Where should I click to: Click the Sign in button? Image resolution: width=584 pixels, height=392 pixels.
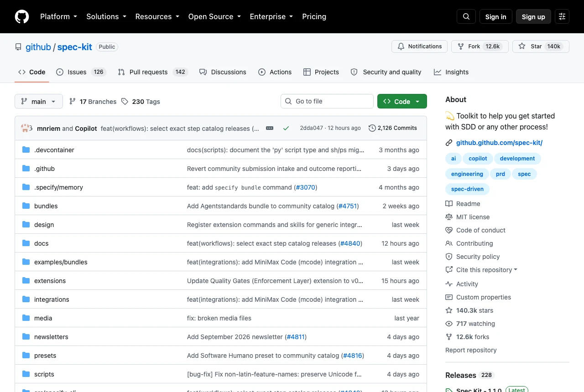pos(495,16)
